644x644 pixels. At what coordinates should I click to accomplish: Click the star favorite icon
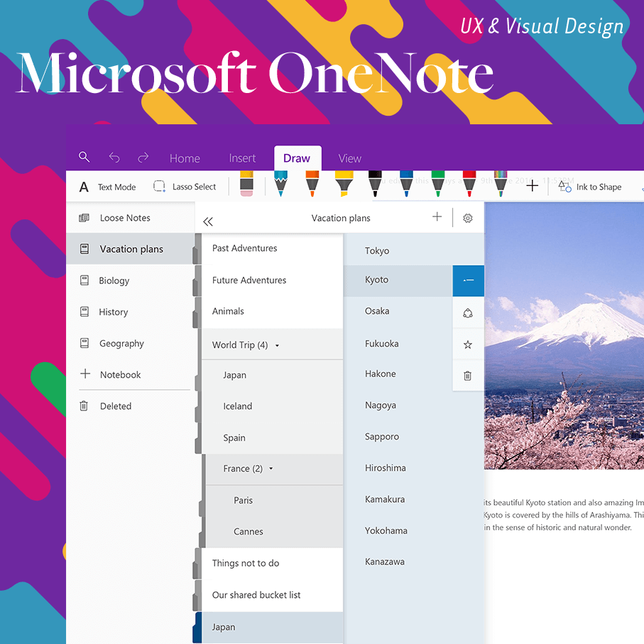click(468, 344)
